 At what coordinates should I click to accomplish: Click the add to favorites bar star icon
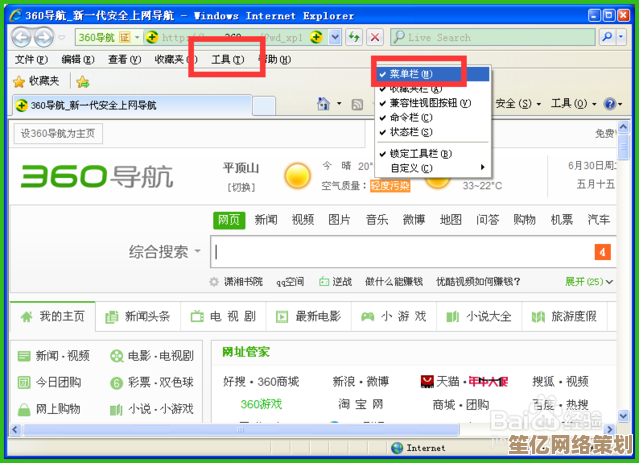pos(82,81)
